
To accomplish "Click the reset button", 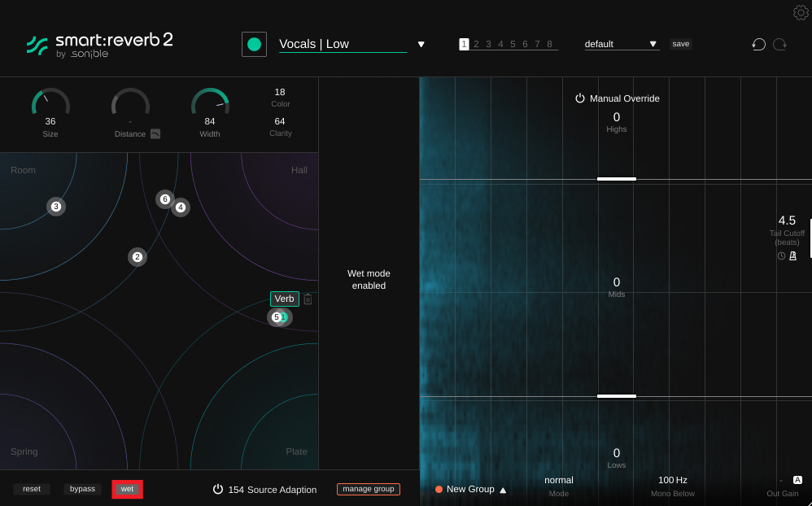I will [x=32, y=489].
